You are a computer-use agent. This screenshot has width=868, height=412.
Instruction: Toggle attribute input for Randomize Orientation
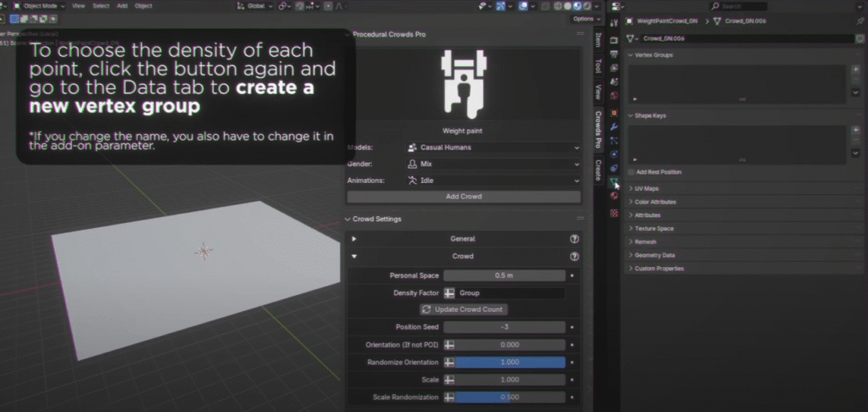tap(450, 362)
